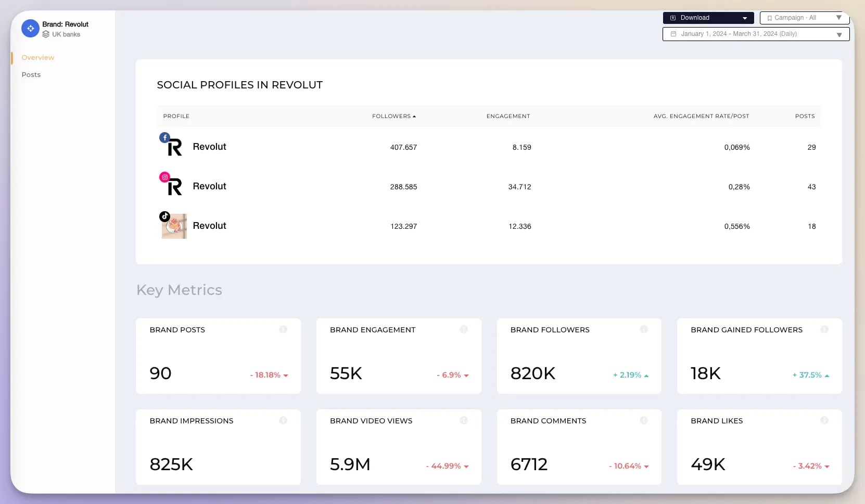Sort by Followers column header
The image size is (865, 504).
pos(394,116)
